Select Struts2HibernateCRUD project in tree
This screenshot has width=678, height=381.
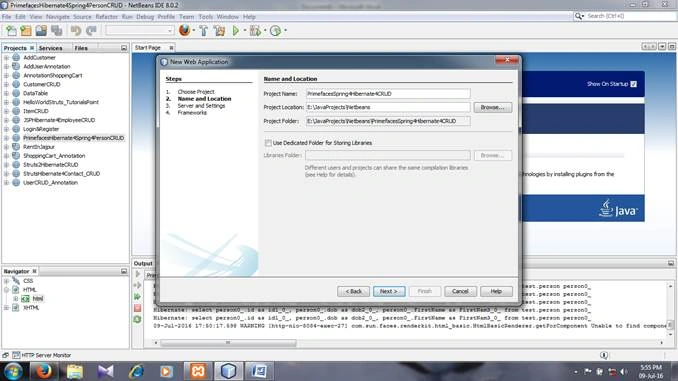click(x=51, y=165)
